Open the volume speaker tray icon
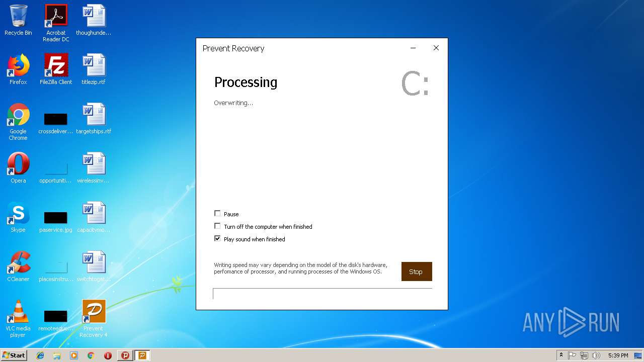Screen dimensions: 644x362 tap(596, 355)
